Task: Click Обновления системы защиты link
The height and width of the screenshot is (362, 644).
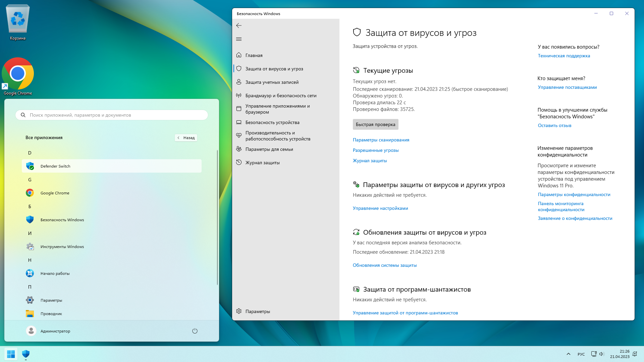Action: (385, 265)
